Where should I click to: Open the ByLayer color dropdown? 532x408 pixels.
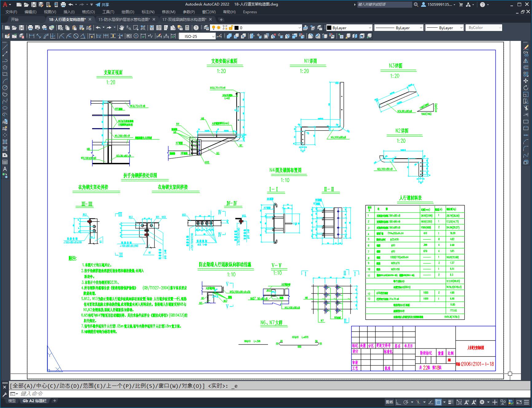pyautogui.click(x=349, y=28)
